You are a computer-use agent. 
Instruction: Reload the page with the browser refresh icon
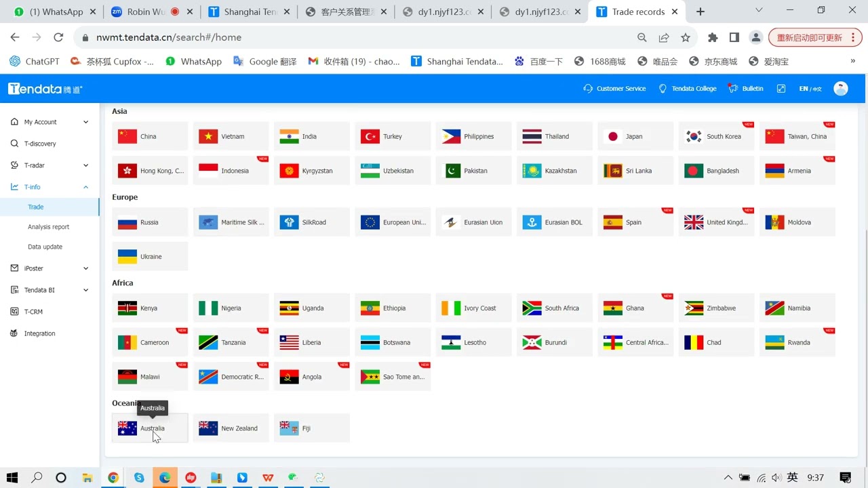(58, 38)
